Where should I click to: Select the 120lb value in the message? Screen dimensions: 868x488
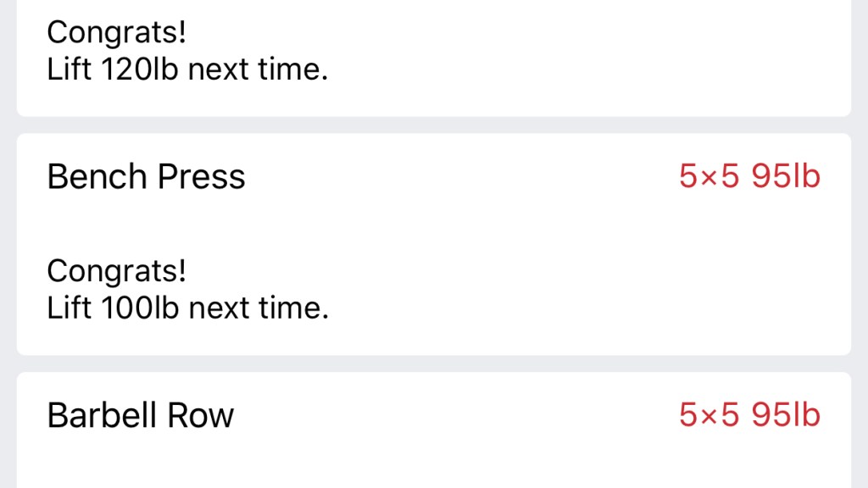pos(140,69)
